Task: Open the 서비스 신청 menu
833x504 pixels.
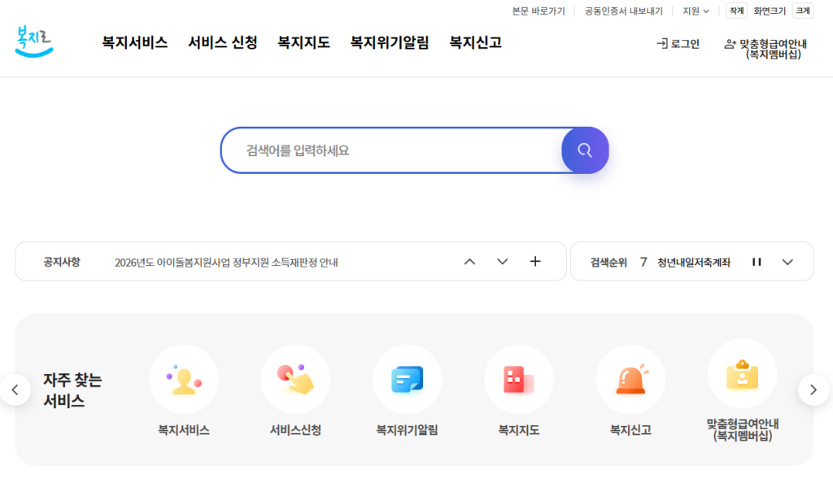Action: coord(223,42)
